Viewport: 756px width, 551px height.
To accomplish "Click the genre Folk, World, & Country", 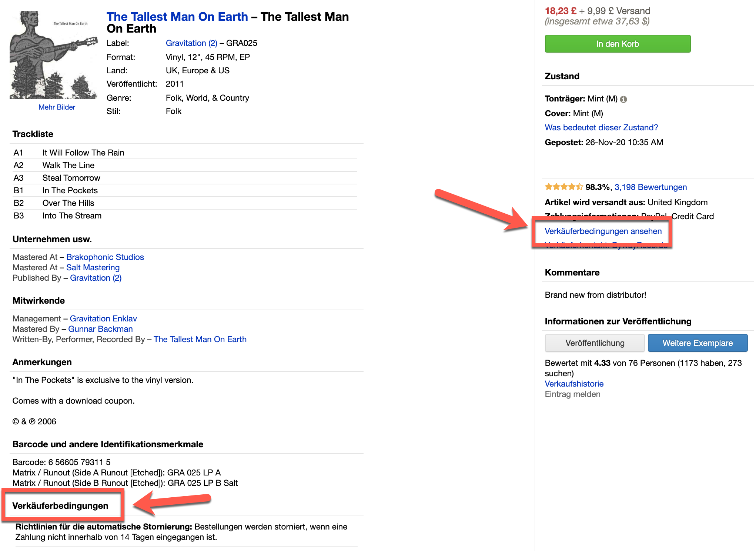I will click(207, 98).
